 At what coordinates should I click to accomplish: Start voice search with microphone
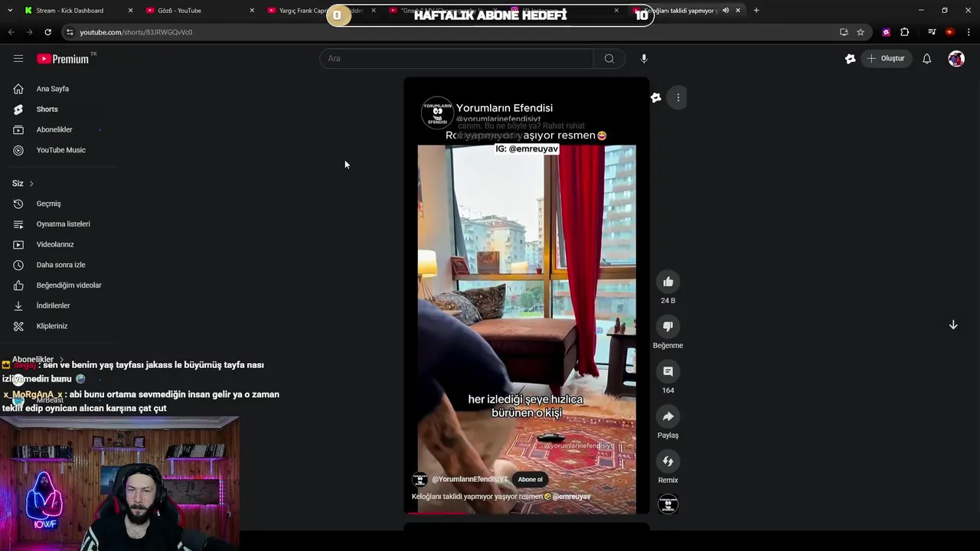point(644,58)
